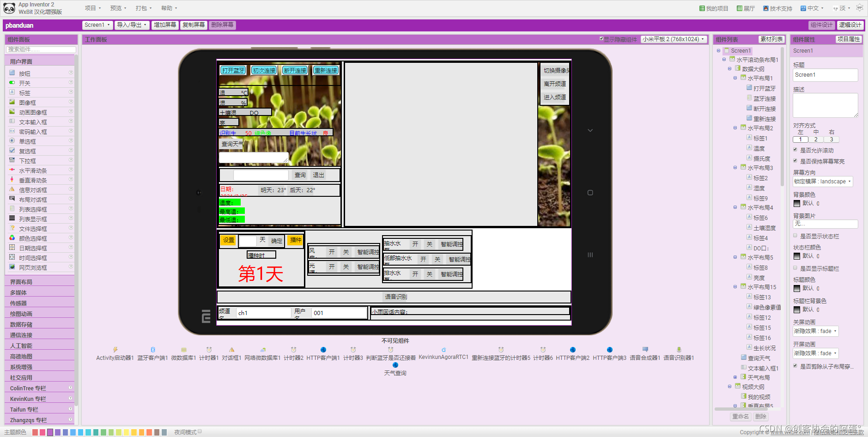Expand the 天气布局 tree node
This screenshot has width=868, height=437.
tap(735, 377)
